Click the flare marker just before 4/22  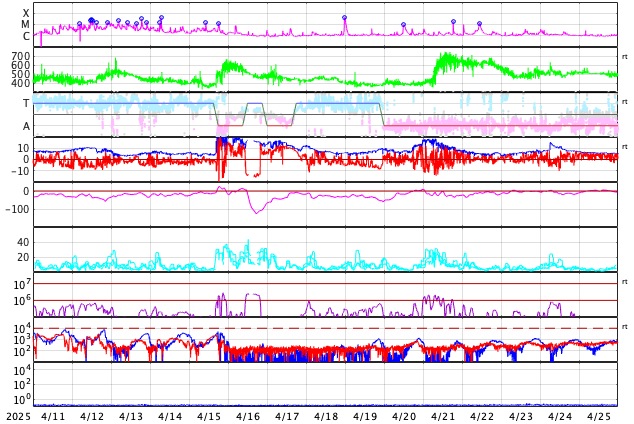point(480,24)
